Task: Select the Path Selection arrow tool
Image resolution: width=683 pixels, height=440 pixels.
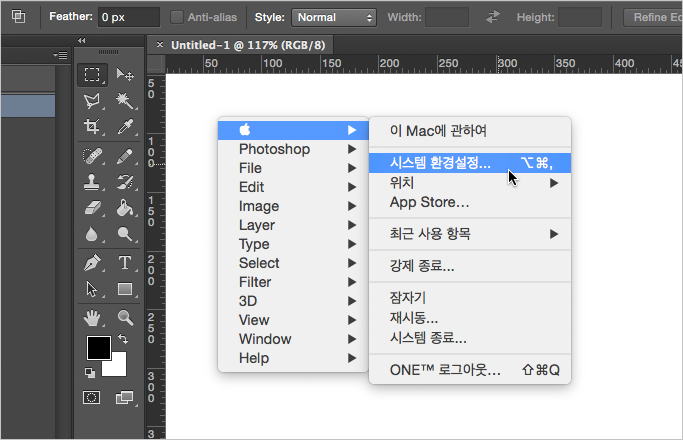Action: pyautogui.click(x=92, y=289)
